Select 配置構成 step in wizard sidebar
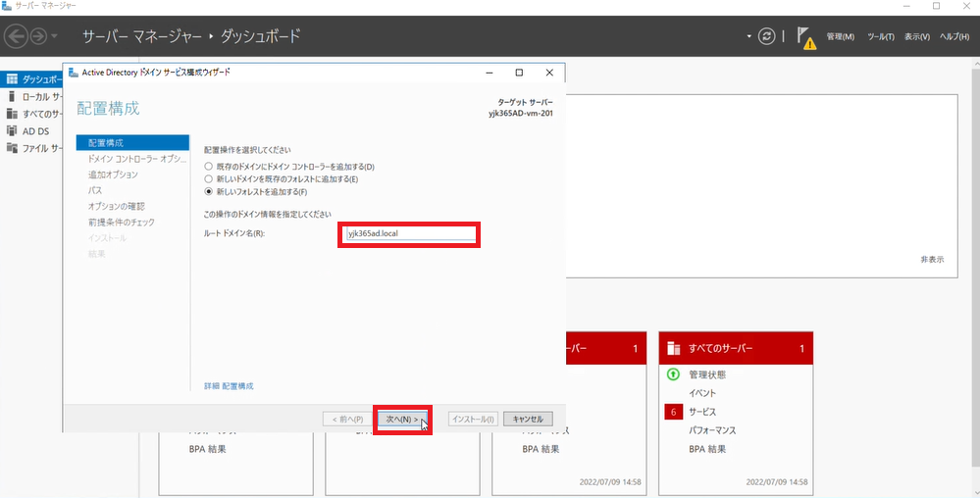 pos(132,143)
